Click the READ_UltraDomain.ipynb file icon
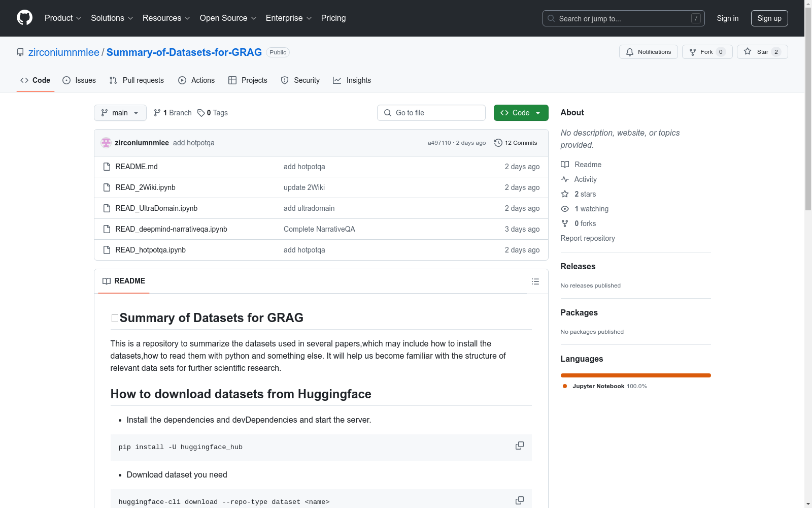The width and height of the screenshot is (812, 508). pos(107,208)
